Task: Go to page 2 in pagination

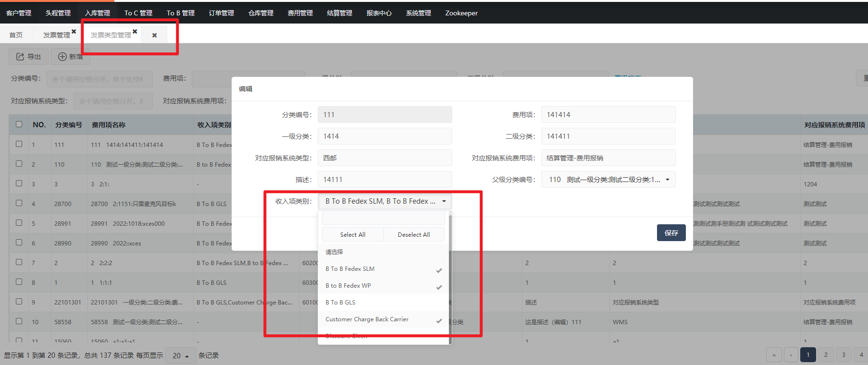Action: point(826,355)
